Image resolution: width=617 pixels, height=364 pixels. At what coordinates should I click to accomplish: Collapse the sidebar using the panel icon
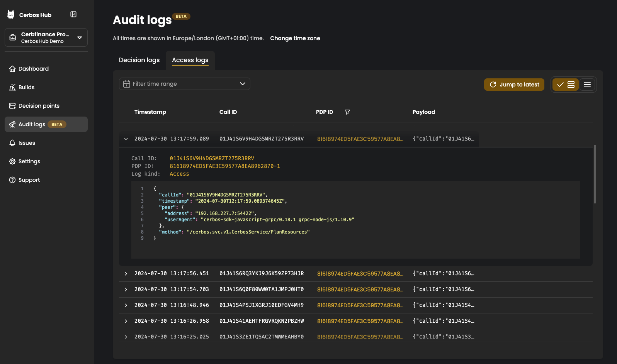[73, 14]
